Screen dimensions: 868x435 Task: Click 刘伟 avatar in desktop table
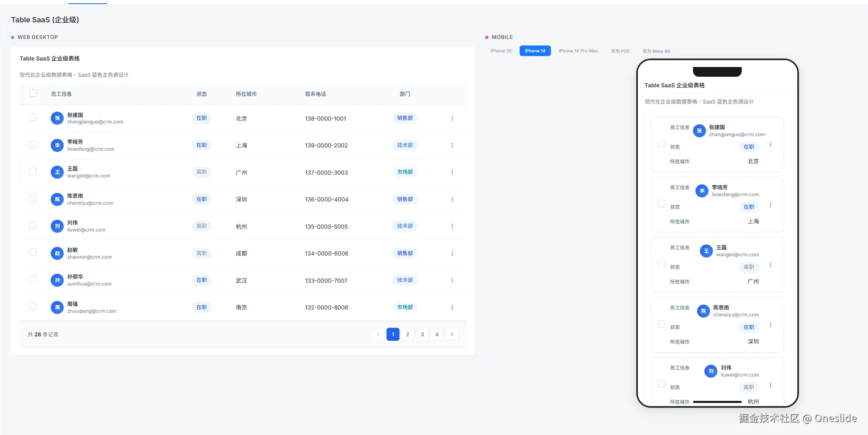tap(57, 226)
